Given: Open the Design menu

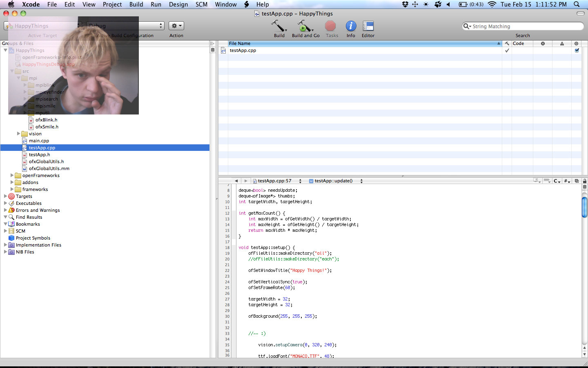Looking at the screenshot, I should pos(178,4).
